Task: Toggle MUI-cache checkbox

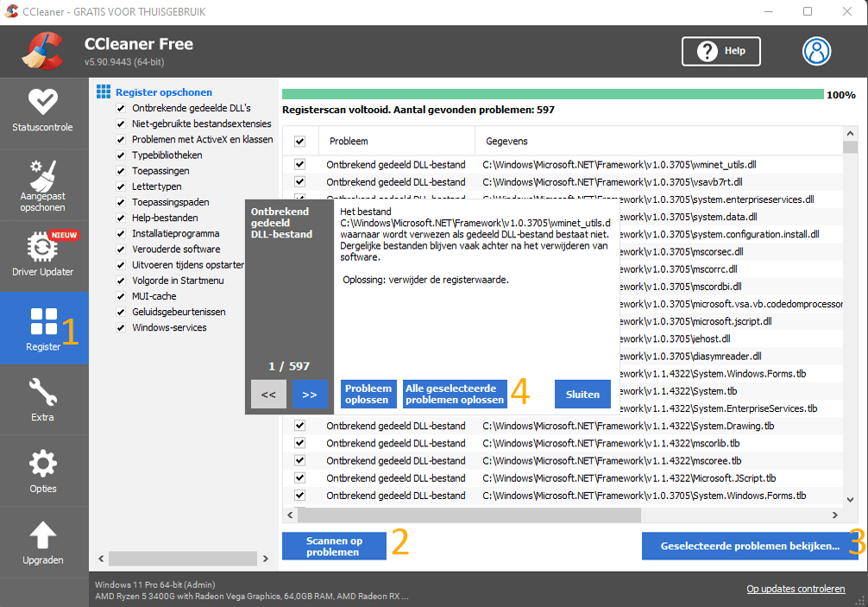Action: (121, 296)
